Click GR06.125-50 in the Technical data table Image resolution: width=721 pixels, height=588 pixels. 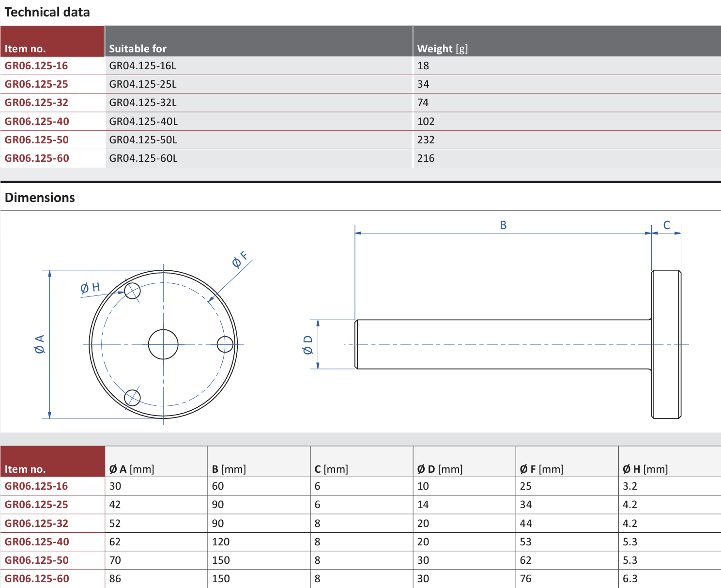coord(37,140)
